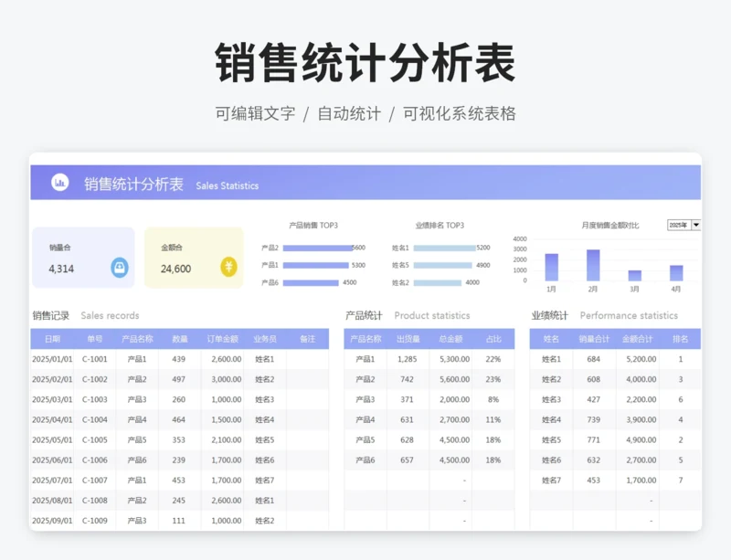This screenshot has width=731, height=560.
Task: Select the 8% share cell
Action: point(493,399)
